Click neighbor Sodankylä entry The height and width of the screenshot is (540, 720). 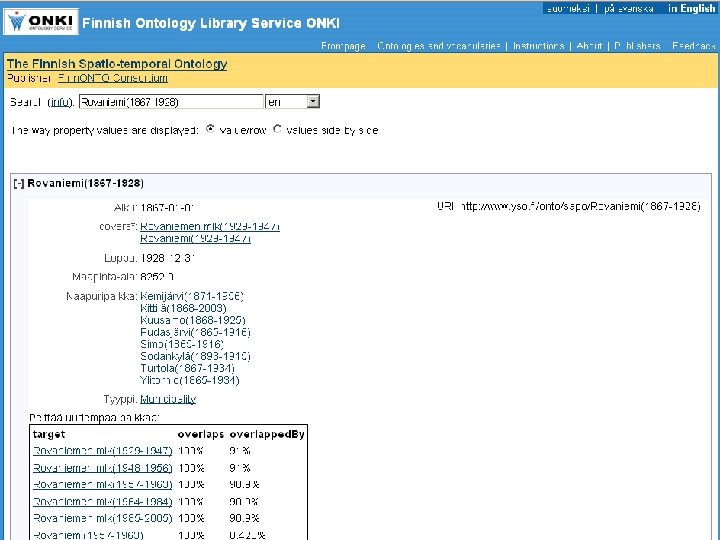click(x=195, y=356)
